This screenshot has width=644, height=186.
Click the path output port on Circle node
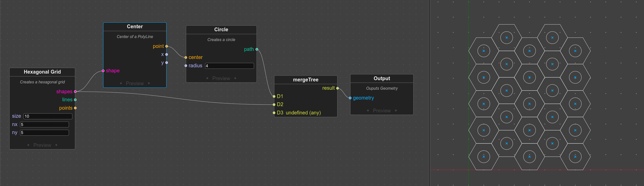click(257, 49)
